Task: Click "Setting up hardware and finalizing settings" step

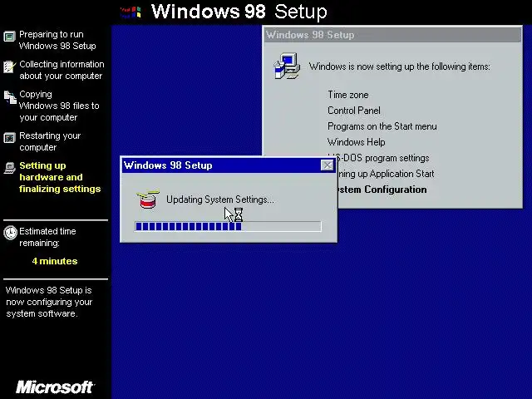Action: [60, 177]
